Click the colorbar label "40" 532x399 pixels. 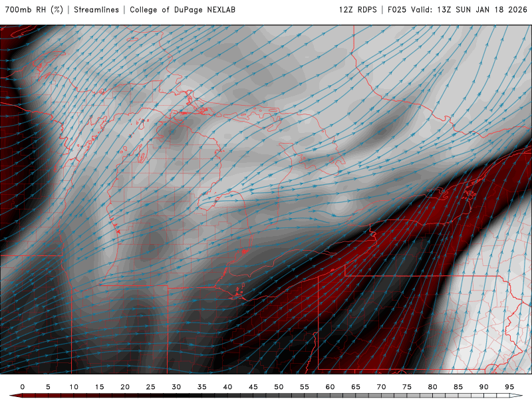tap(227, 387)
